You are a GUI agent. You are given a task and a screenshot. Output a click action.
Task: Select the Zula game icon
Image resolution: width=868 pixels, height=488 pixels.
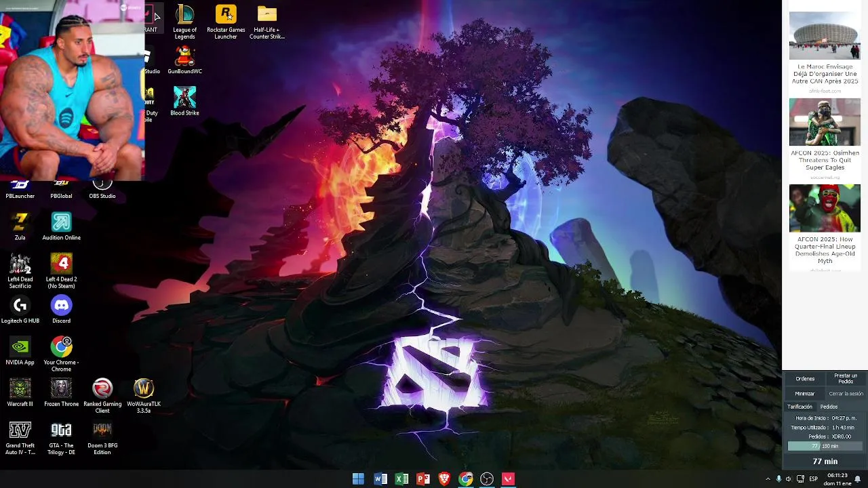point(20,226)
